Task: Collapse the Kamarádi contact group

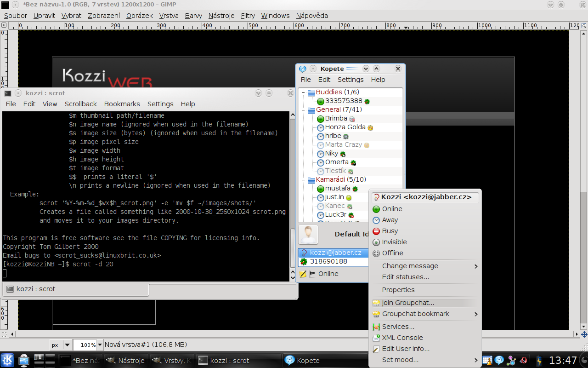Action: pos(303,180)
